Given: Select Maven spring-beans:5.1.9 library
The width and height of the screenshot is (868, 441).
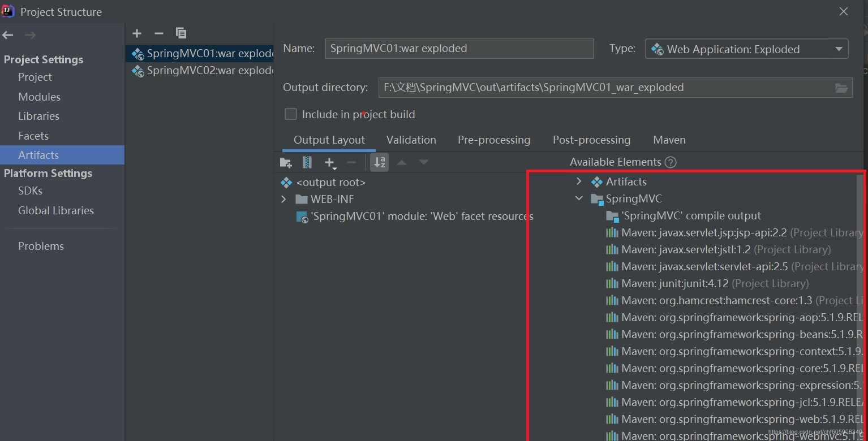Looking at the screenshot, I should pos(733,334).
